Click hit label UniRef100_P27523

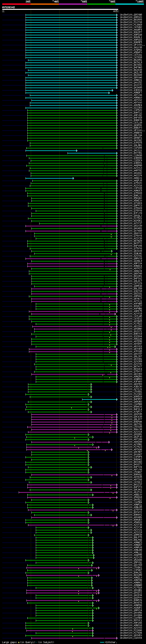(131, 447)
